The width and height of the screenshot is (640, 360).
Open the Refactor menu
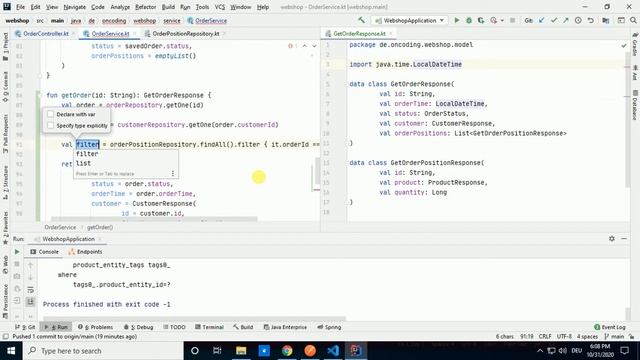point(145,7)
